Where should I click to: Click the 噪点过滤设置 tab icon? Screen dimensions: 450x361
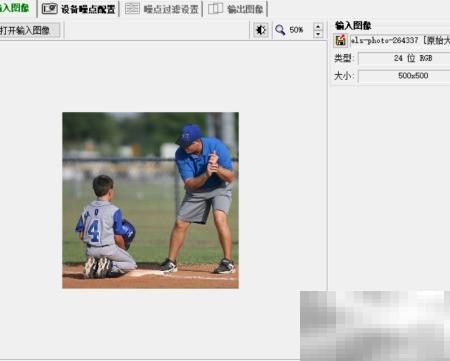(x=132, y=9)
